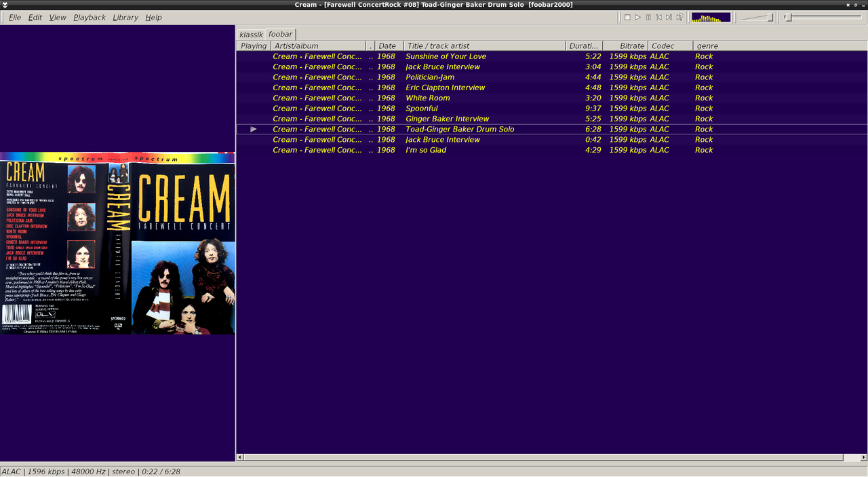Go to the previous track
868x477 pixels.
[x=658, y=17]
